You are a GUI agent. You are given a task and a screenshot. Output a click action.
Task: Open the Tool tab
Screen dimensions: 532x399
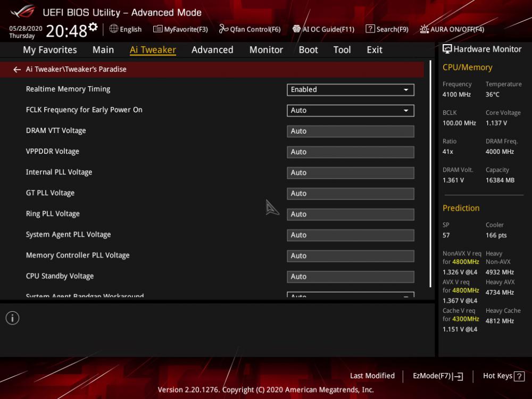(x=342, y=50)
